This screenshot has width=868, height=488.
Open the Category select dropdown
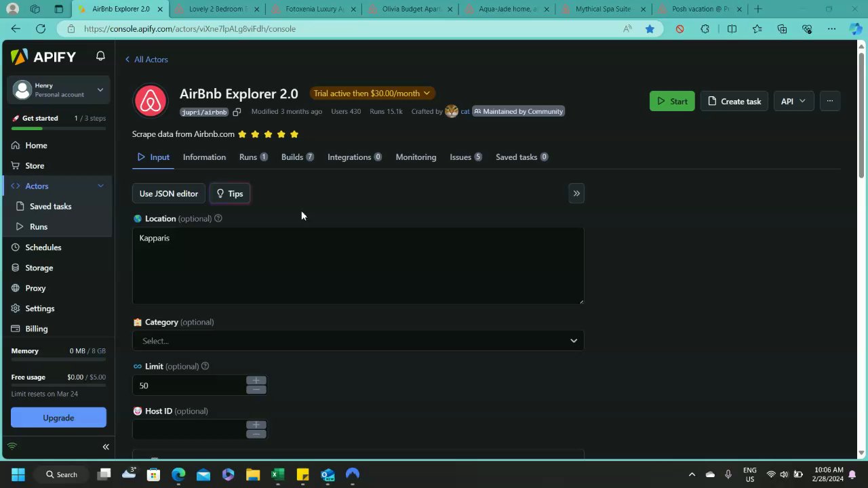[x=358, y=340]
